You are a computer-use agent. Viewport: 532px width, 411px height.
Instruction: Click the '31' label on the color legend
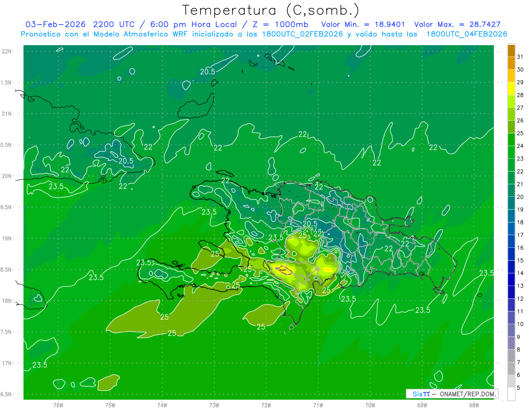pos(520,57)
